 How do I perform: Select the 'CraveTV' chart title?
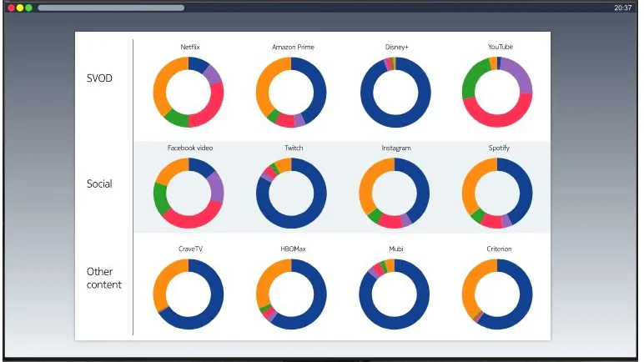click(190, 249)
